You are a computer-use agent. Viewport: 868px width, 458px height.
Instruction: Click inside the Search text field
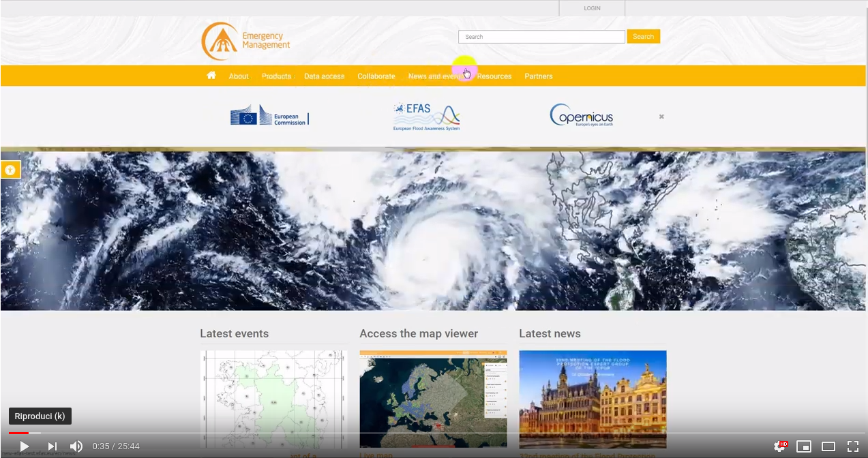pyautogui.click(x=541, y=36)
